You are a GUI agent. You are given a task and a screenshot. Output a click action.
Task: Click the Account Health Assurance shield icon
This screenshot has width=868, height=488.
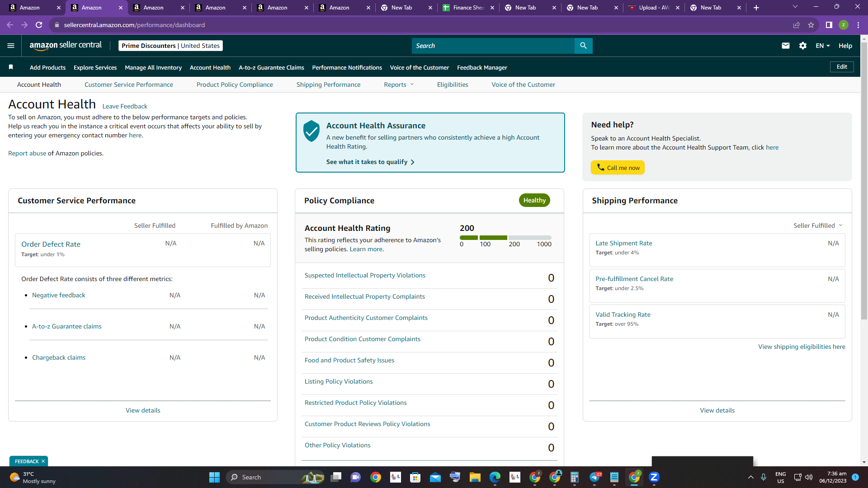[x=311, y=131]
